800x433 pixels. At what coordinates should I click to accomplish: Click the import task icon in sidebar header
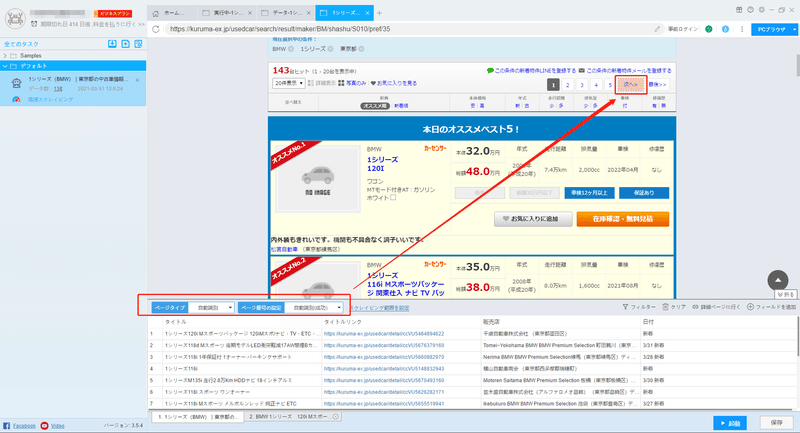[112, 44]
